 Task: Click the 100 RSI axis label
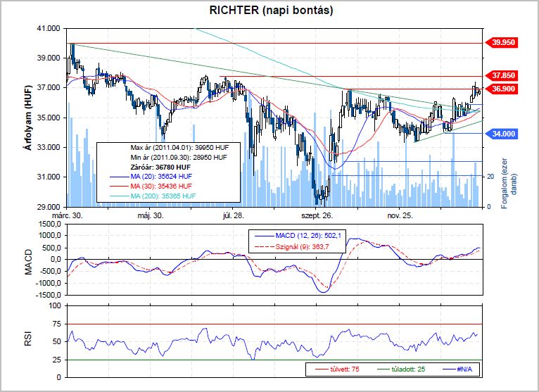(x=56, y=305)
